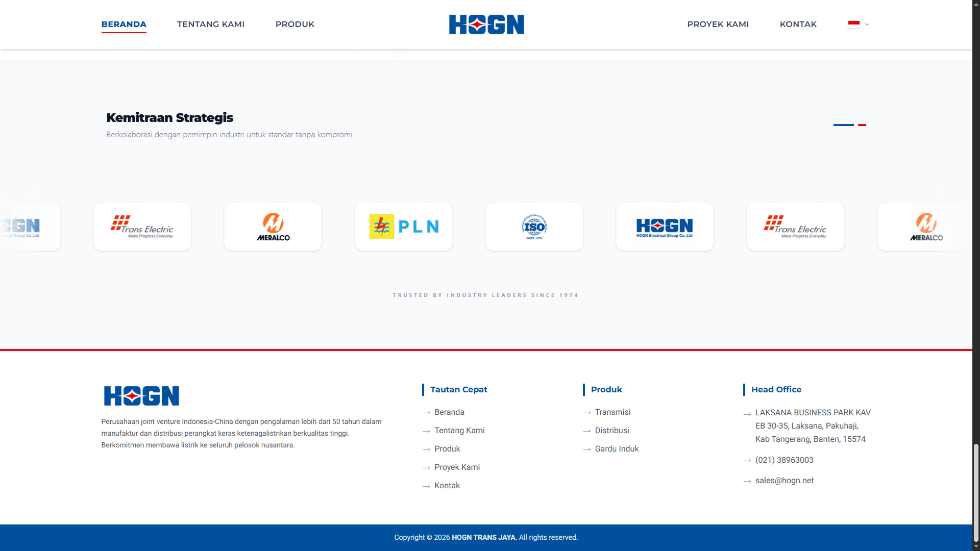This screenshot has width=980, height=551.
Task: Open the Distribusi product link
Action: point(612,431)
